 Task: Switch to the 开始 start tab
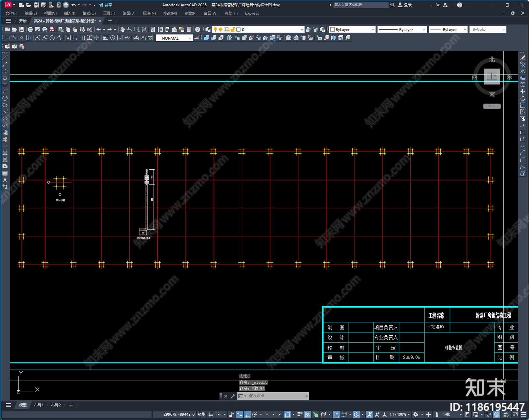[23, 21]
